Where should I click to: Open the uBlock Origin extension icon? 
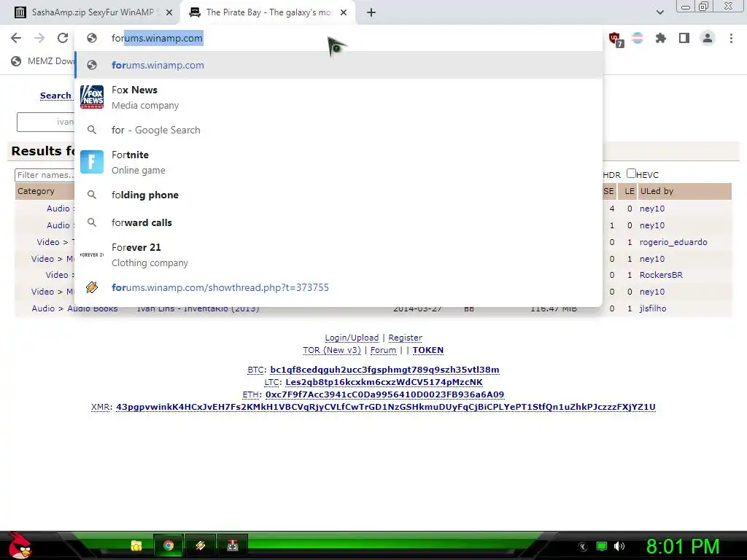point(615,39)
